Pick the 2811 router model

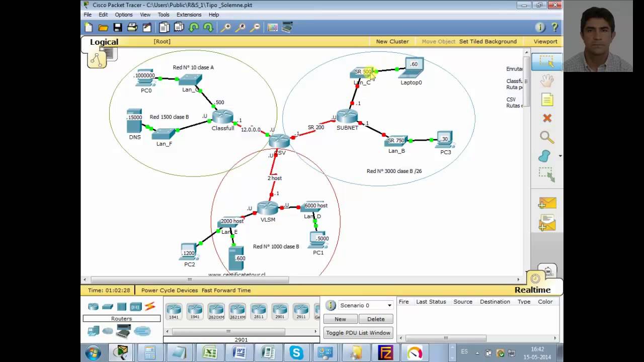tap(258, 312)
